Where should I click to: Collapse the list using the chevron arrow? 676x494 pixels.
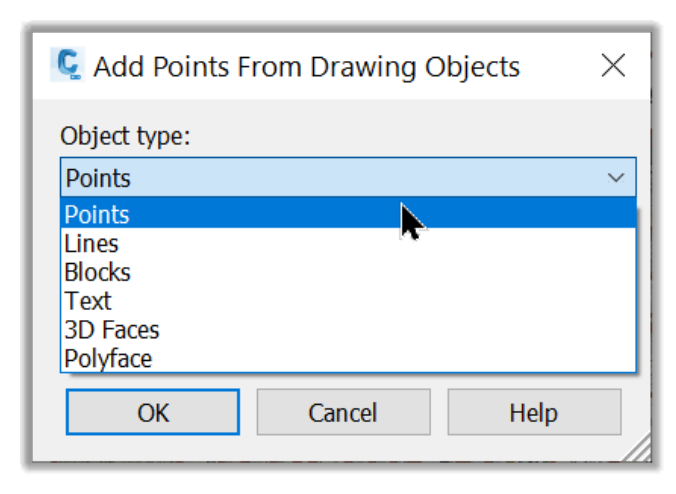616,177
